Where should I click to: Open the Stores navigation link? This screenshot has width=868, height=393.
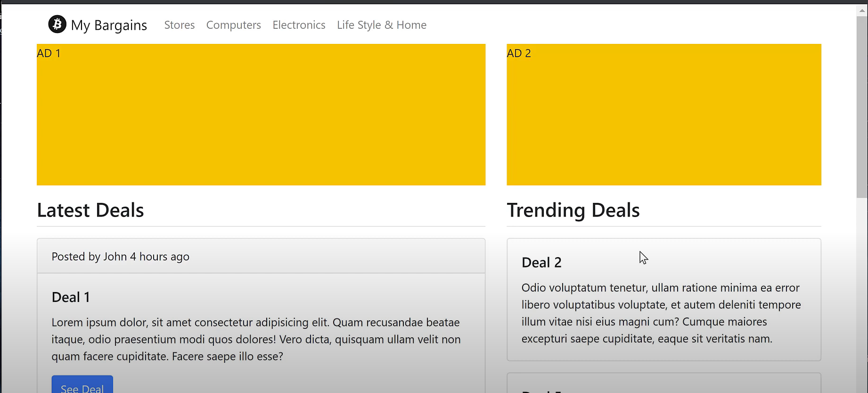pos(179,25)
